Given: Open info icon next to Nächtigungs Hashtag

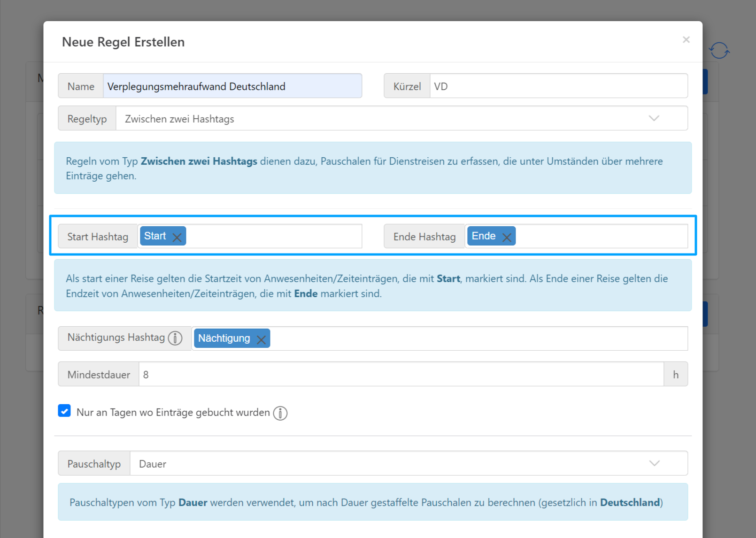Looking at the screenshot, I should click(x=175, y=338).
